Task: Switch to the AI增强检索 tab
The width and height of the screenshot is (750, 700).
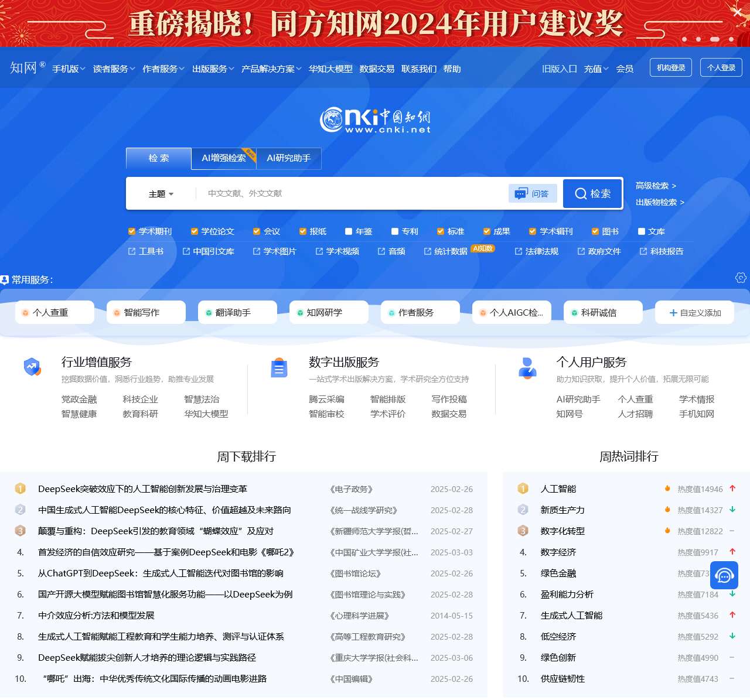Action: (x=224, y=158)
